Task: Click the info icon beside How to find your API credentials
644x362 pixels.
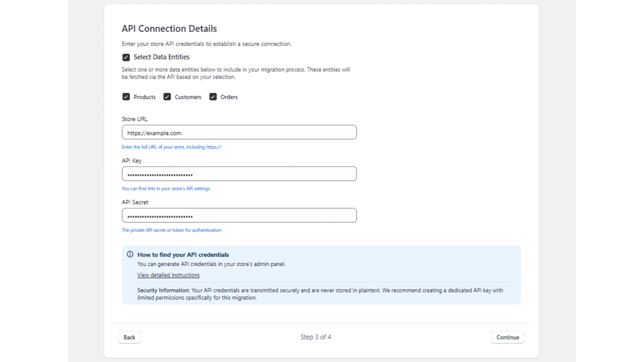Action: point(130,254)
